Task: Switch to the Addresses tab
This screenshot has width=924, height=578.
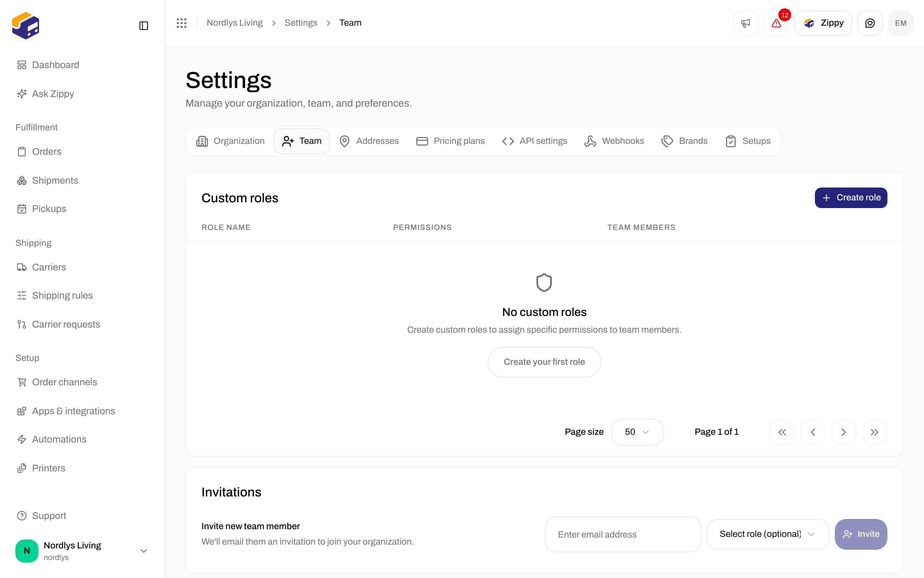Action: pyautogui.click(x=369, y=141)
